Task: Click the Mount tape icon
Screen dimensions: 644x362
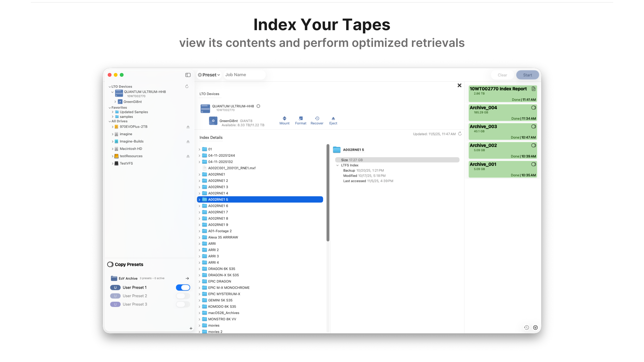Action: pos(284,119)
